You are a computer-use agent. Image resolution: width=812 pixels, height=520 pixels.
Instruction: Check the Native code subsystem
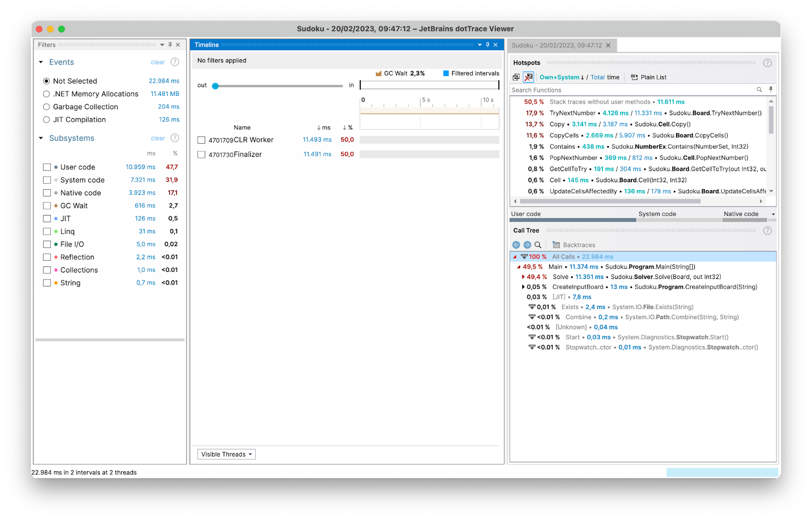coord(47,193)
